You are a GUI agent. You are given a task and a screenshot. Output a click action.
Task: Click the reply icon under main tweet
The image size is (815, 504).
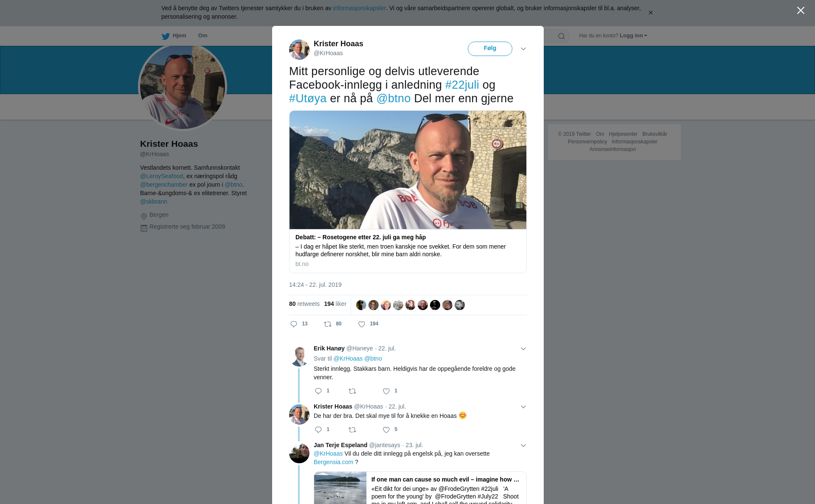294,324
